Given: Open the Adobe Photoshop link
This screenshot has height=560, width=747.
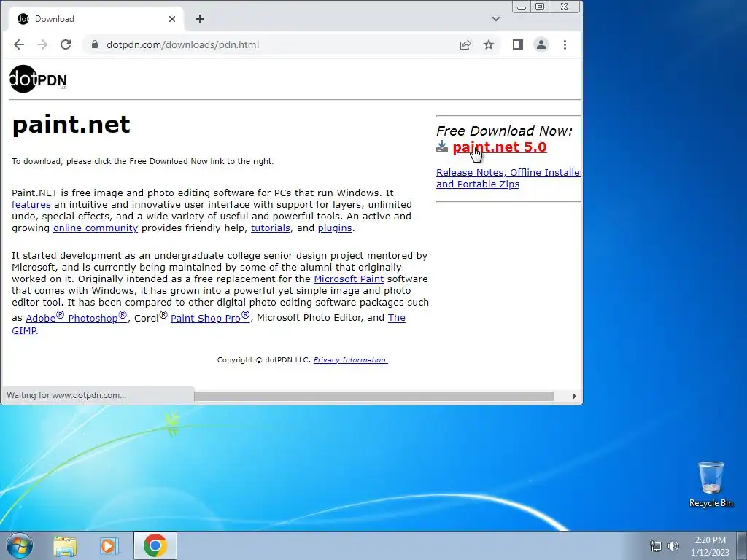Looking at the screenshot, I should point(76,317).
